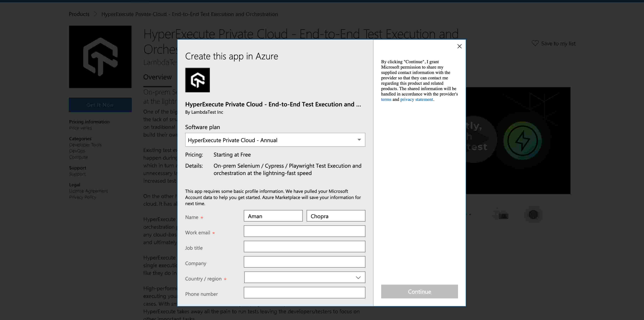Click the Company text field
The width and height of the screenshot is (644, 320).
(304, 262)
